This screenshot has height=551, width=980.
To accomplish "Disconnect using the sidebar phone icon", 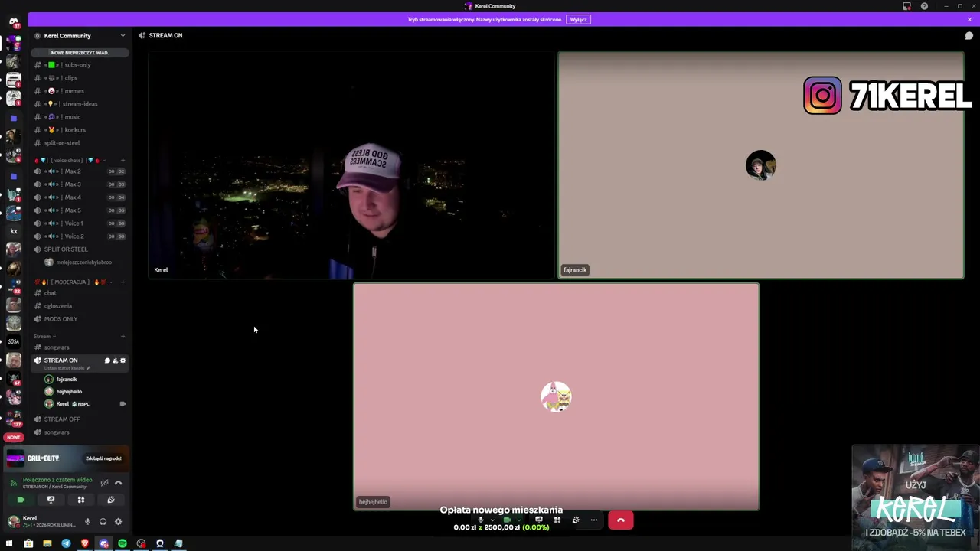I will point(118,483).
